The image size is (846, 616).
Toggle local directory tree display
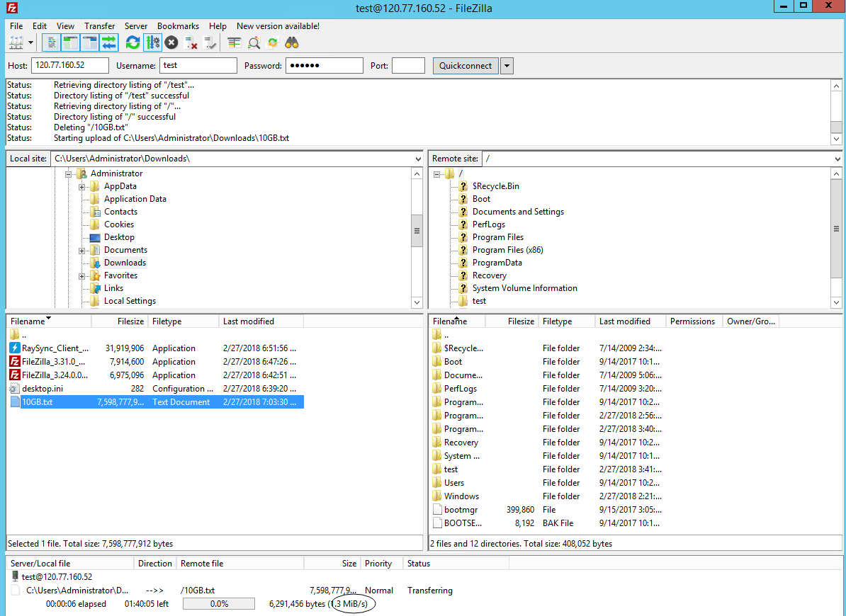(x=70, y=42)
